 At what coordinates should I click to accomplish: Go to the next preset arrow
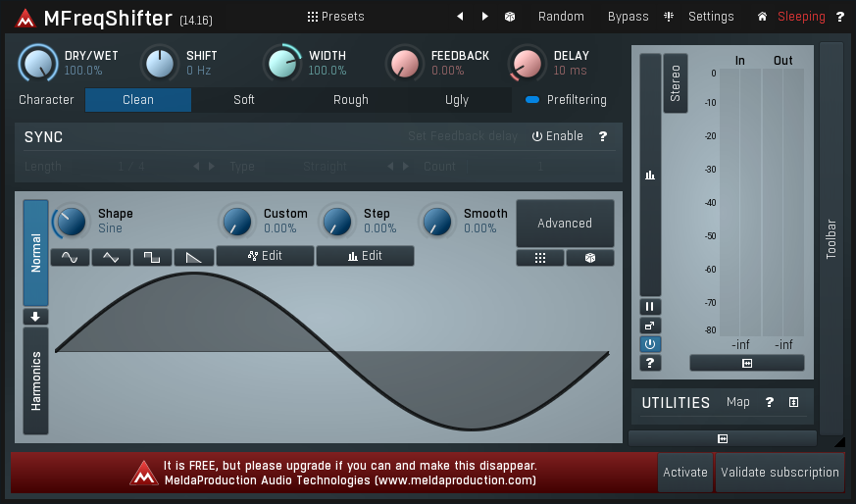[x=484, y=17]
